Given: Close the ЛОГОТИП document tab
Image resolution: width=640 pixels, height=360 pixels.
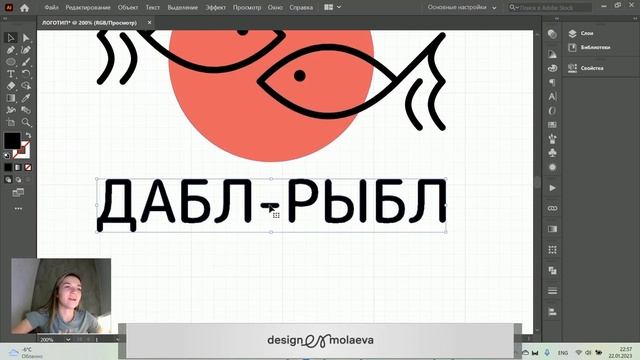Looking at the screenshot, I should click(149, 22).
